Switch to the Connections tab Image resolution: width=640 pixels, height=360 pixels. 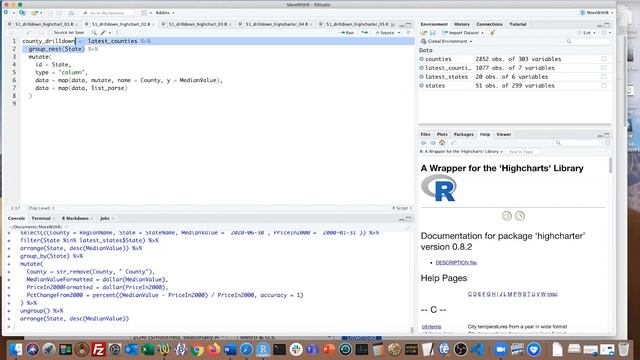(x=489, y=24)
